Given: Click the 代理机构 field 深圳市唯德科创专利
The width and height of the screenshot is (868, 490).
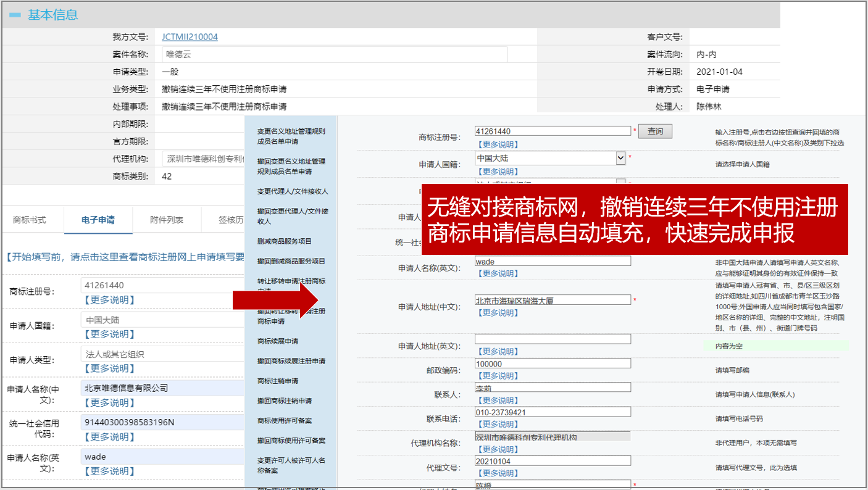Looking at the screenshot, I should pyautogui.click(x=204, y=159).
